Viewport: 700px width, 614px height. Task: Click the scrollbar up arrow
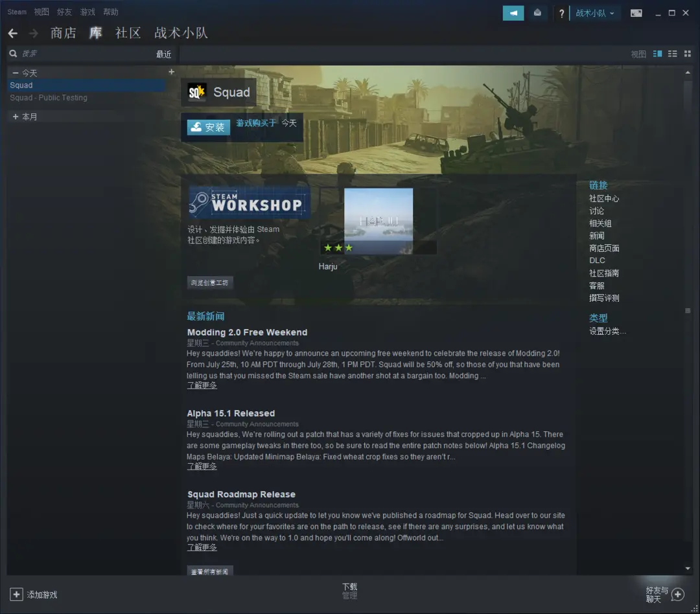[688, 73]
